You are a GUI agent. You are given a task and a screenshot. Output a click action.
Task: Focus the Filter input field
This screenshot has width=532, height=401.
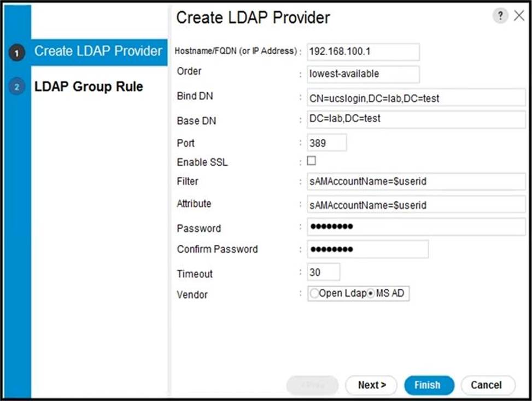coord(416,181)
